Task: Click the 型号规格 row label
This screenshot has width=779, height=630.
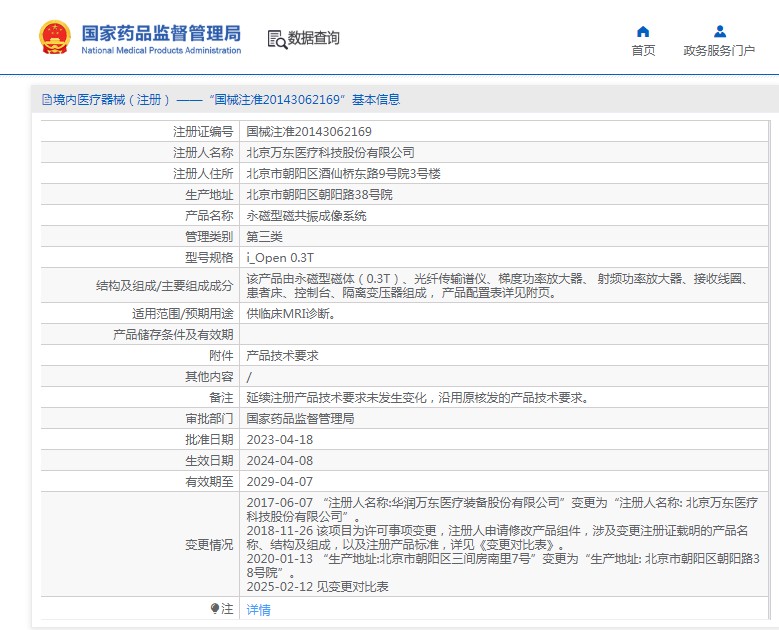Action: coord(209,257)
